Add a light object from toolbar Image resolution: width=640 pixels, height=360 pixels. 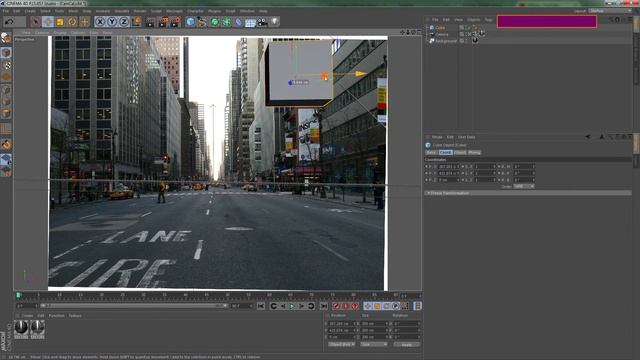click(274, 22)
